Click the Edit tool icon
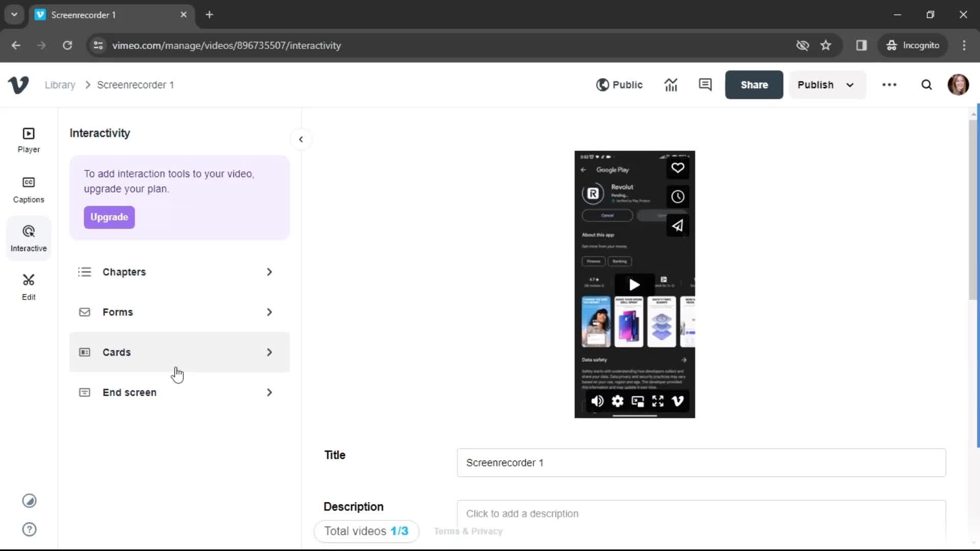Screen dimensions: 980x551 click(x=28, y=285)
